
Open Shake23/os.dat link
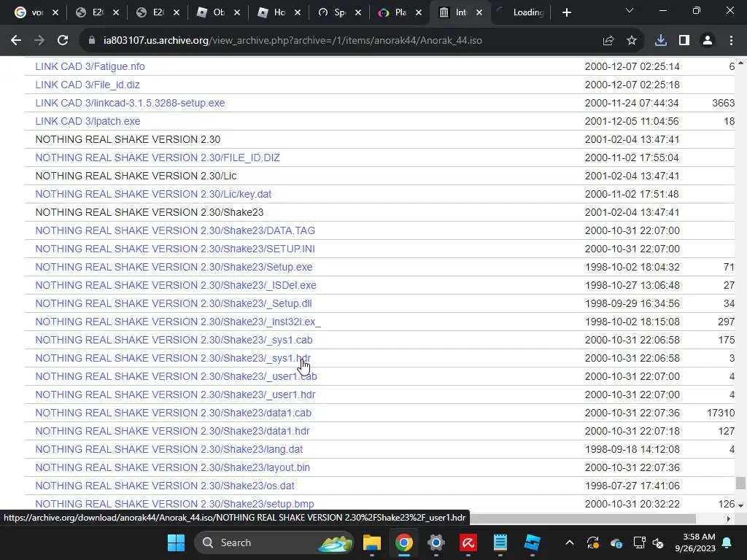pyautogui.click(x=165, y=486)
